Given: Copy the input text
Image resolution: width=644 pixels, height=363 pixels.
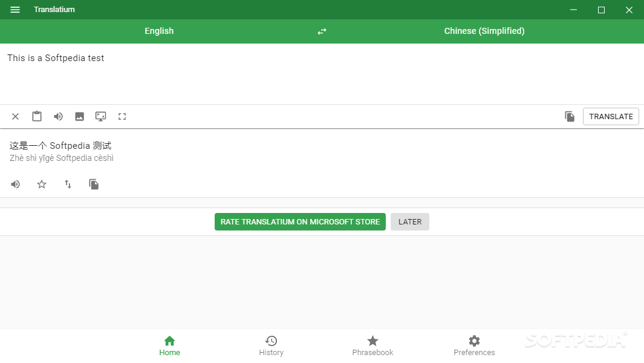Looking at the screenshot, I should tap(570, 116).
